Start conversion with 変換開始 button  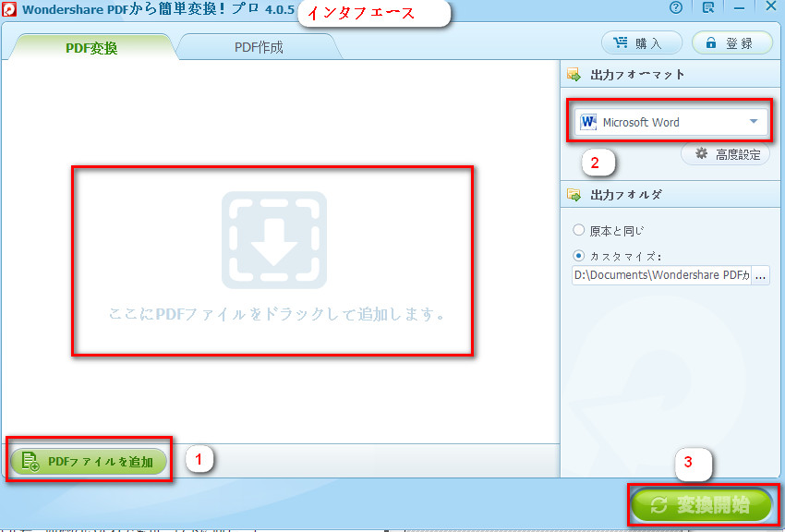click(x=702, y=505)
